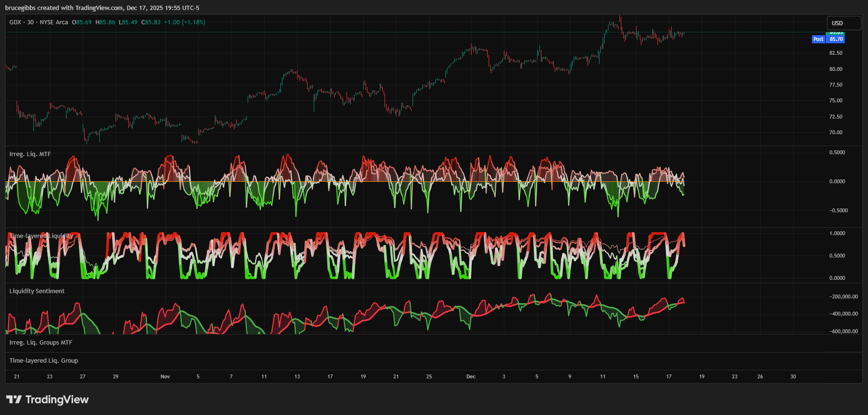The width and height of the screenshot is (868, 415).
Task: Select the Time-layered Liquidity indicator label
Action: pos(41,236)
